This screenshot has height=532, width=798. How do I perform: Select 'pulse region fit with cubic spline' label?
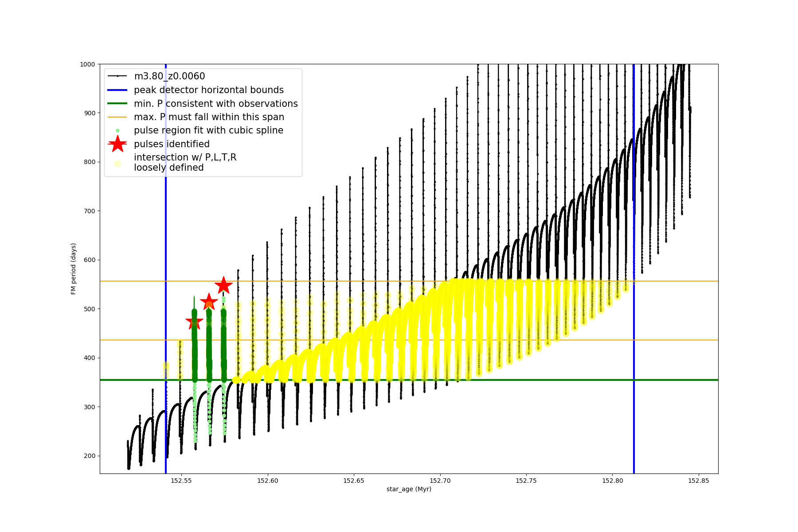(208, 130)
